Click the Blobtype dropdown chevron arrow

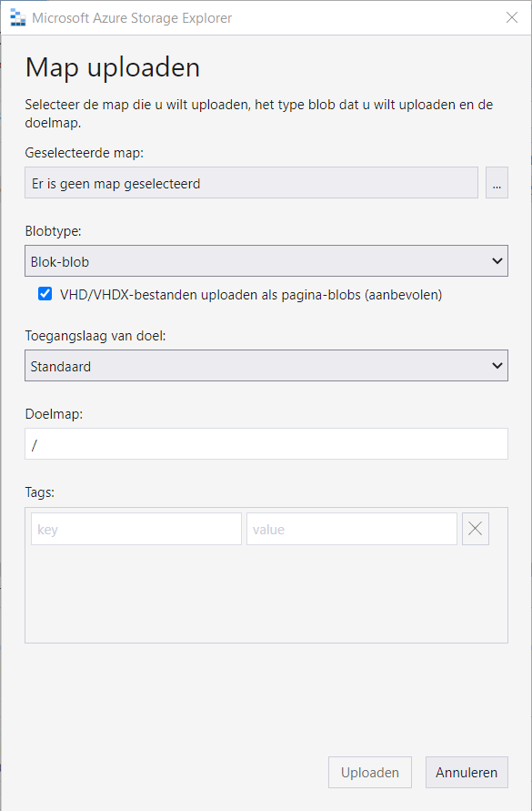(497, 260)
